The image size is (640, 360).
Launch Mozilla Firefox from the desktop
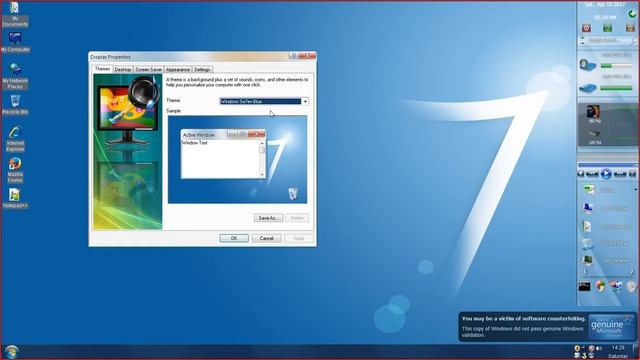tap(15, 170)
